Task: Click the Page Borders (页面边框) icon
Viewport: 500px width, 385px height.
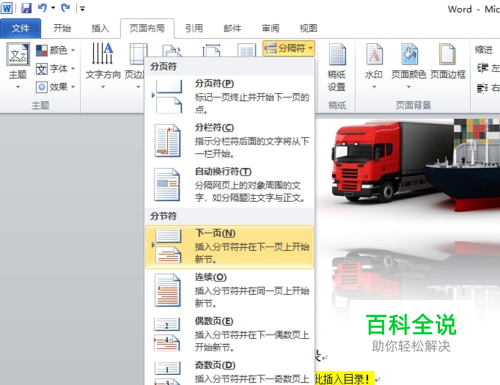Action: [x=447, y=54]
